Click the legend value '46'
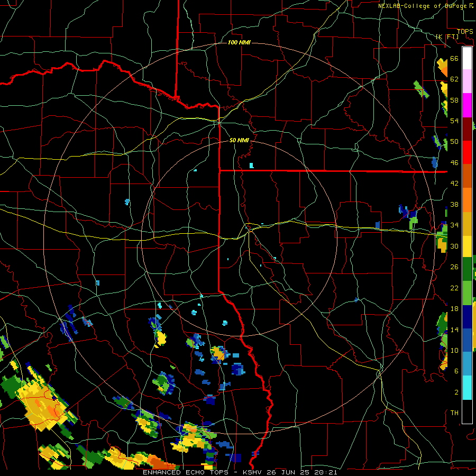 454,163
